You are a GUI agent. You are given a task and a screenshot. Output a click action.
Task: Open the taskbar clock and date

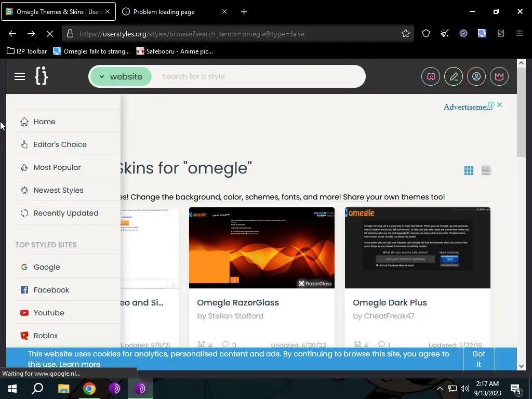(487, 389)
